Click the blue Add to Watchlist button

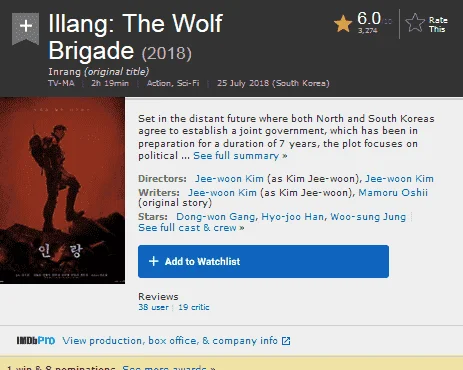[263, 261]
